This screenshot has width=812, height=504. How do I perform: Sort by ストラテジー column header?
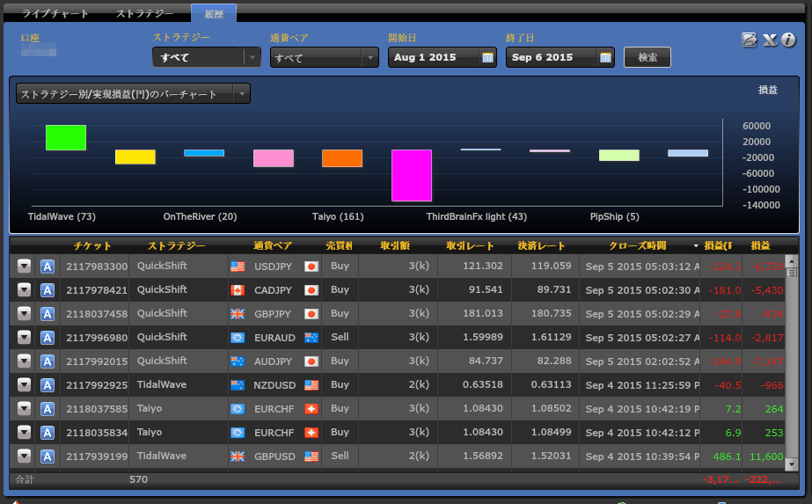176,245
